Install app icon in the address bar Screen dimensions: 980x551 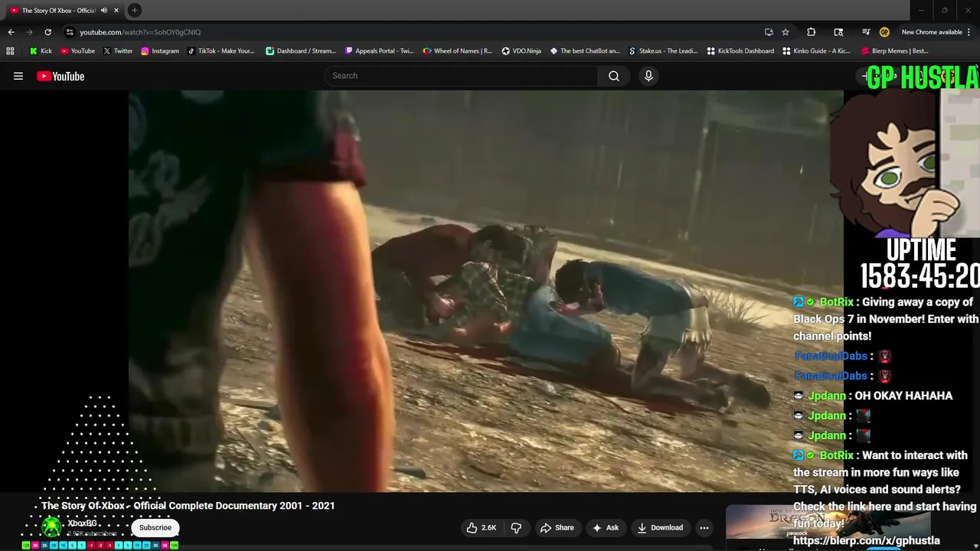(769, 32)
